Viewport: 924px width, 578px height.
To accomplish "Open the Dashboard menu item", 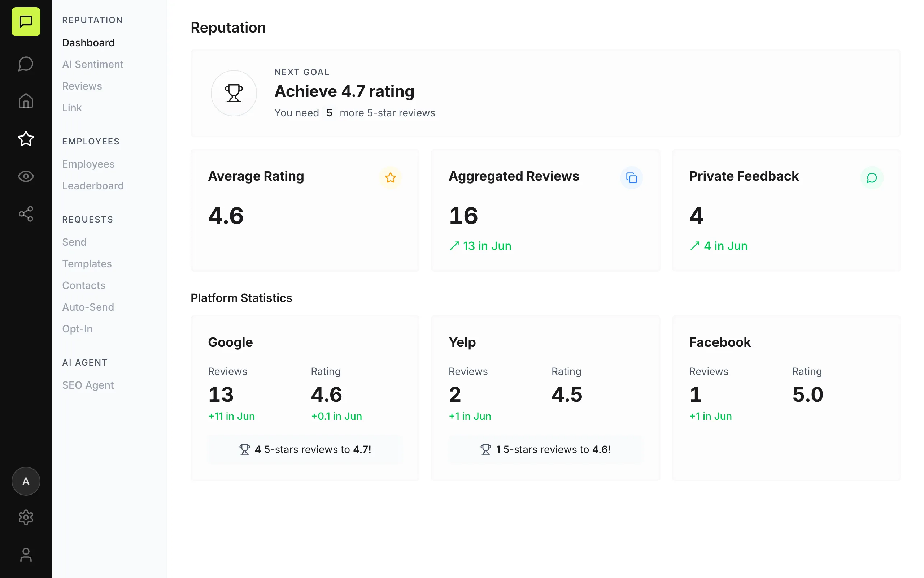I will coord(88,42).
